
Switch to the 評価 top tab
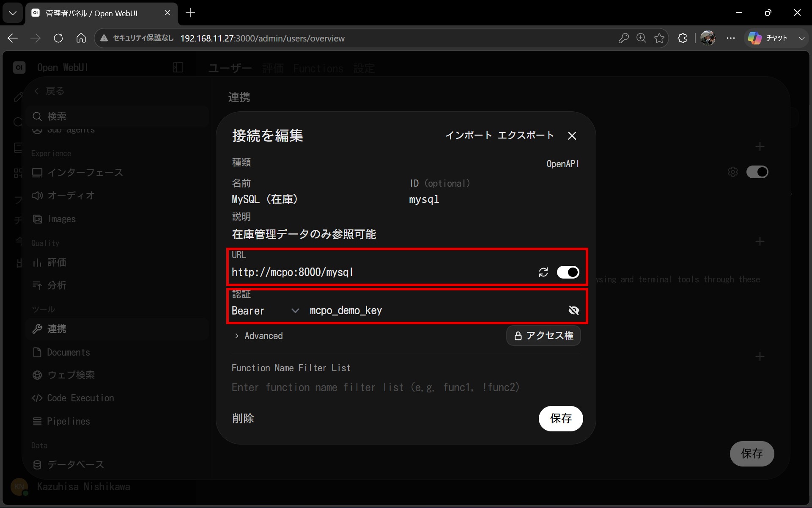pos(273,68)
